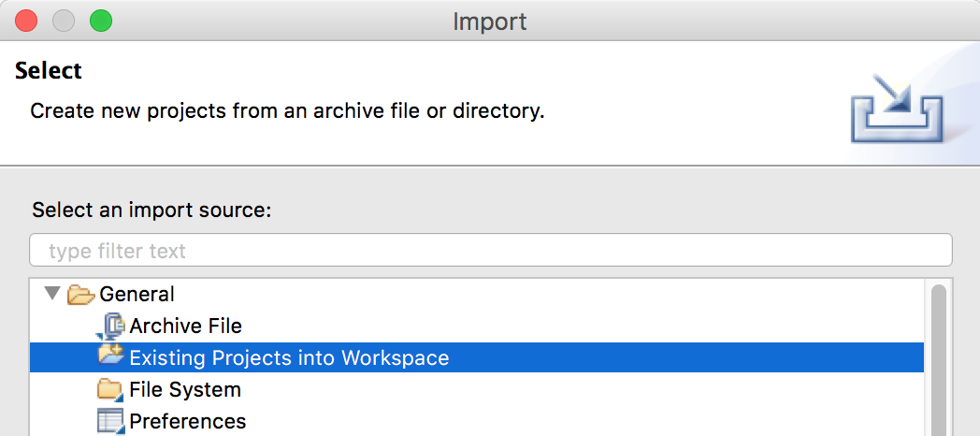Screen dimensions: 980x436
Task: Select the General category label
Action: pos(137,294)
